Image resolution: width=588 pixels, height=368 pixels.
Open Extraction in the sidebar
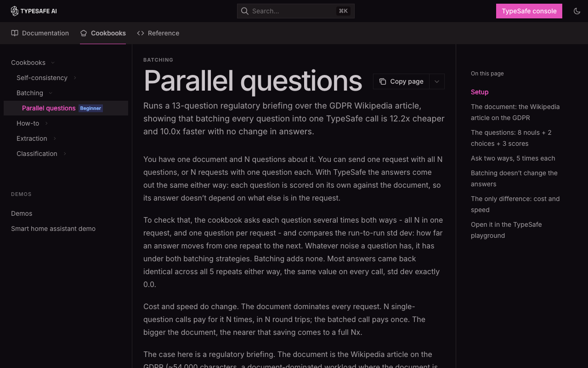pos(32,138)
